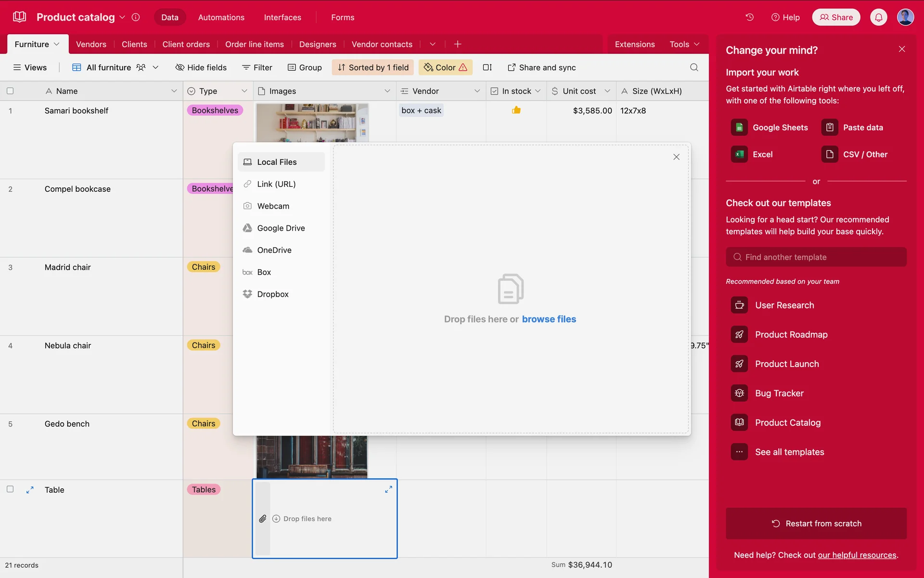Toggle Samari bookshelf in-stock thumbs up
924x578 pixels.
516,110
